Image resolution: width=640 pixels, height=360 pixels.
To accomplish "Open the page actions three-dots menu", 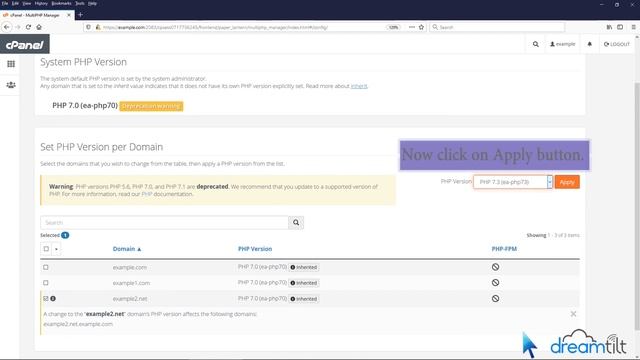I will click(411, 27).
